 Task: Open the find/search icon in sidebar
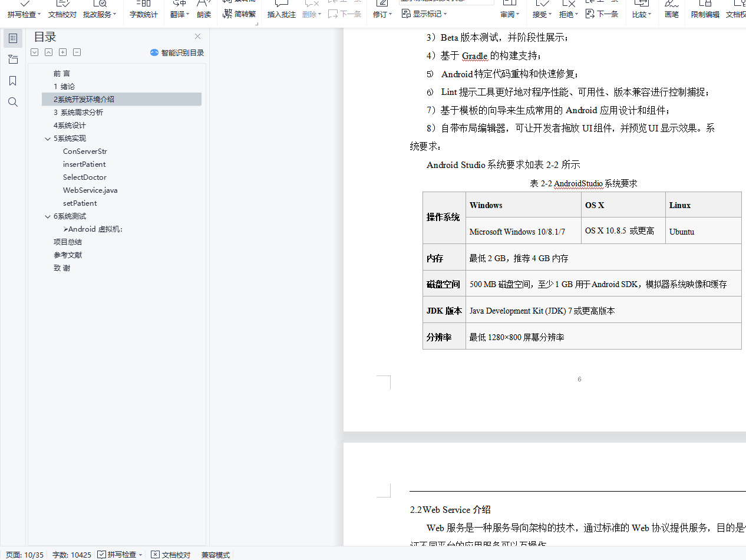[x=13, y=102]
